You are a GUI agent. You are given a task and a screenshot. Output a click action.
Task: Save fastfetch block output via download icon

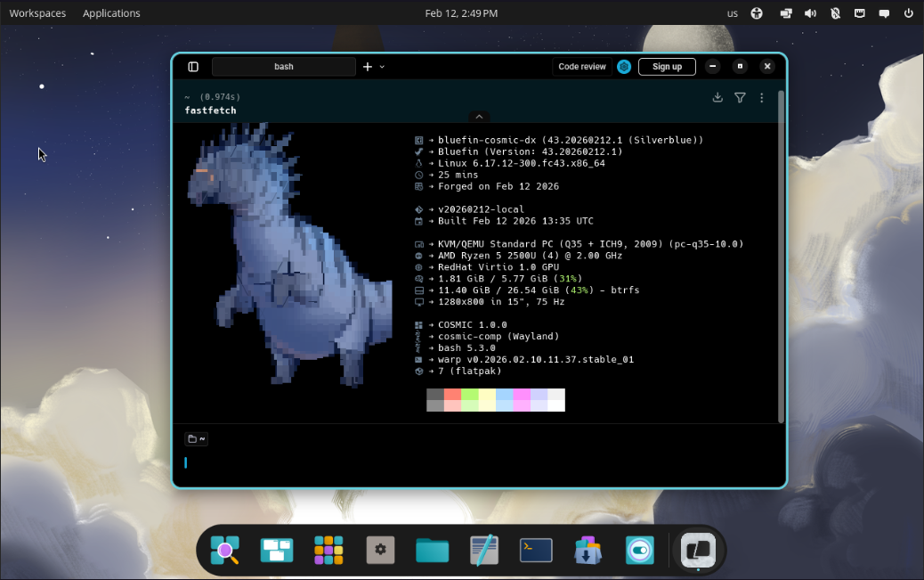717,97
